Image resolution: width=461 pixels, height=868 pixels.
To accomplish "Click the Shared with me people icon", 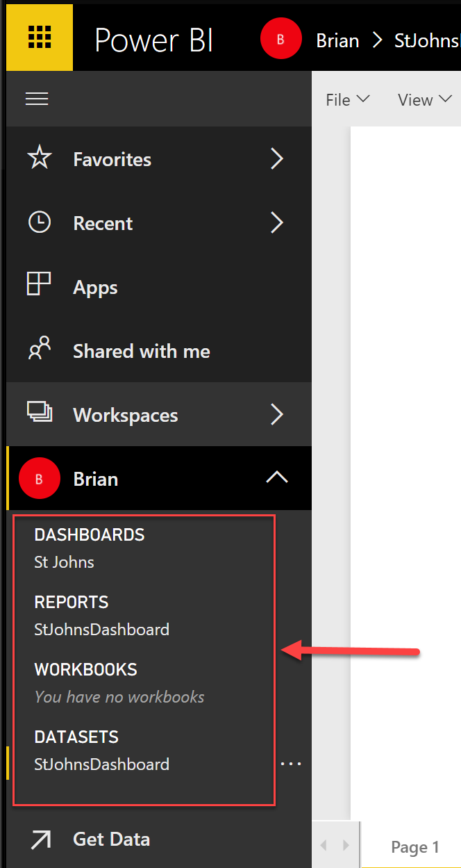I will click(x=40, y=349).
